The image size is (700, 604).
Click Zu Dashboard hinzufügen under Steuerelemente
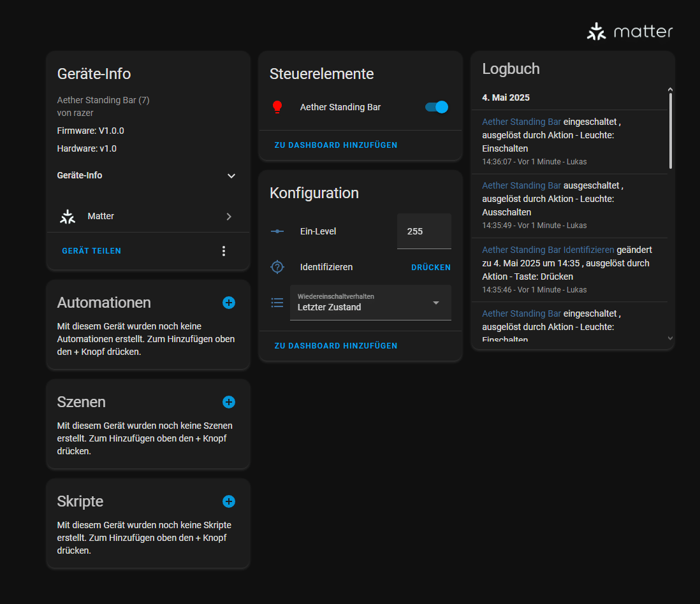(336, 145)
